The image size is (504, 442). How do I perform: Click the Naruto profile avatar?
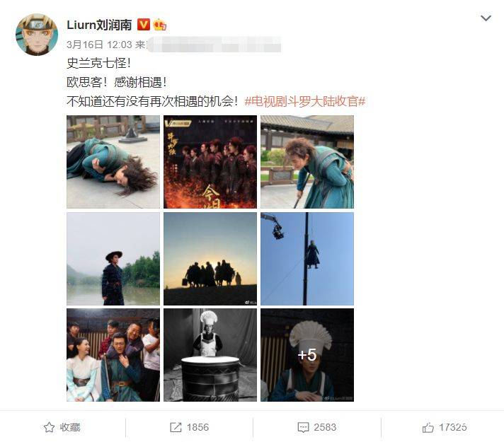tap(37, 35)
